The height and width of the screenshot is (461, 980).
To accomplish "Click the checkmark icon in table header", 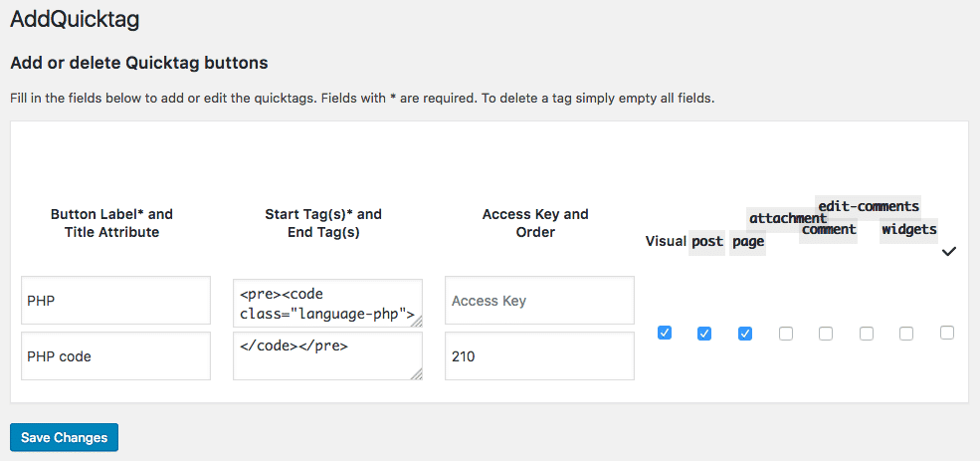I will click(x=948, y=252).
